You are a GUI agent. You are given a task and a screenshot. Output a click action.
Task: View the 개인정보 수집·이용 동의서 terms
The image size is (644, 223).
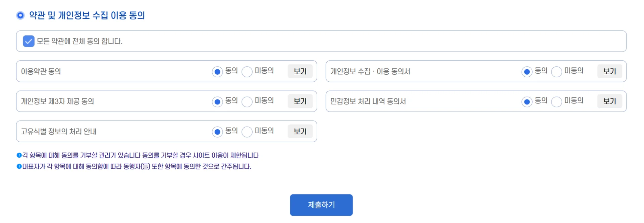[x=609, y=71]
